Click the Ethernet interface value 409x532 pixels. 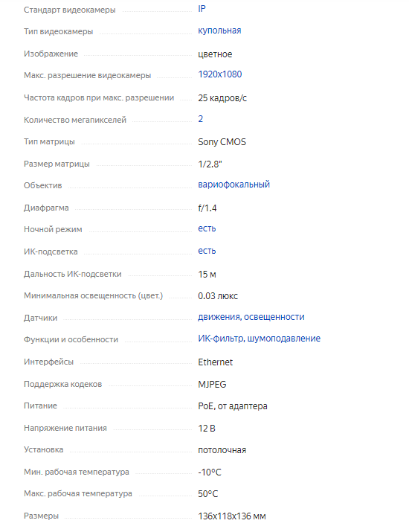216,362
